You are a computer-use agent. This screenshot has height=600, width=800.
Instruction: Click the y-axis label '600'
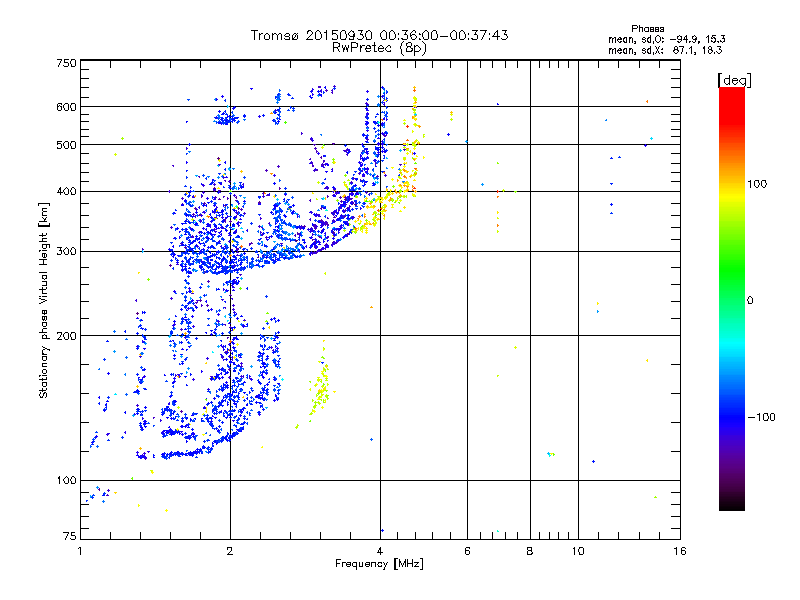pyautogui.click(x=67, y=107)
